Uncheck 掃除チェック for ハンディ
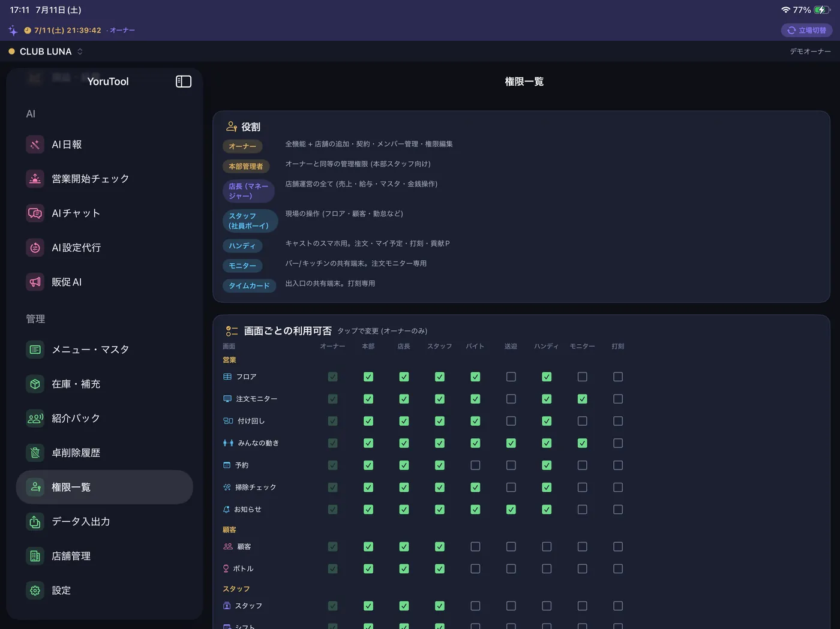Image resolution: width=840 pixels, height=629 pixels. pyautogui.click(x=547, y=487)
